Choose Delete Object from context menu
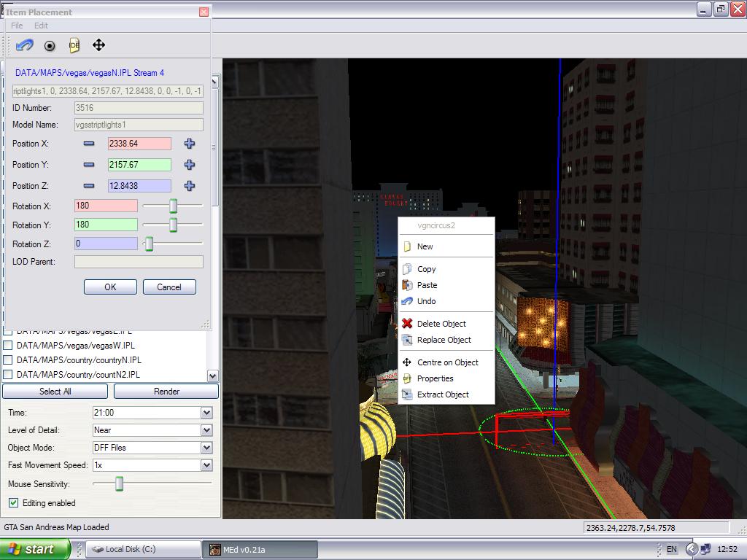The height and width of the screenshot is (560, 747). click(x=446, y=323)
